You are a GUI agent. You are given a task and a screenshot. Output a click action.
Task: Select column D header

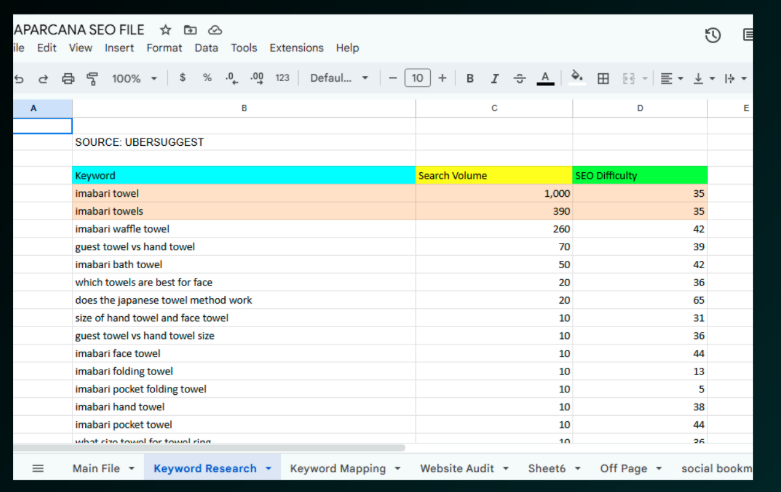tap(640, 108)
